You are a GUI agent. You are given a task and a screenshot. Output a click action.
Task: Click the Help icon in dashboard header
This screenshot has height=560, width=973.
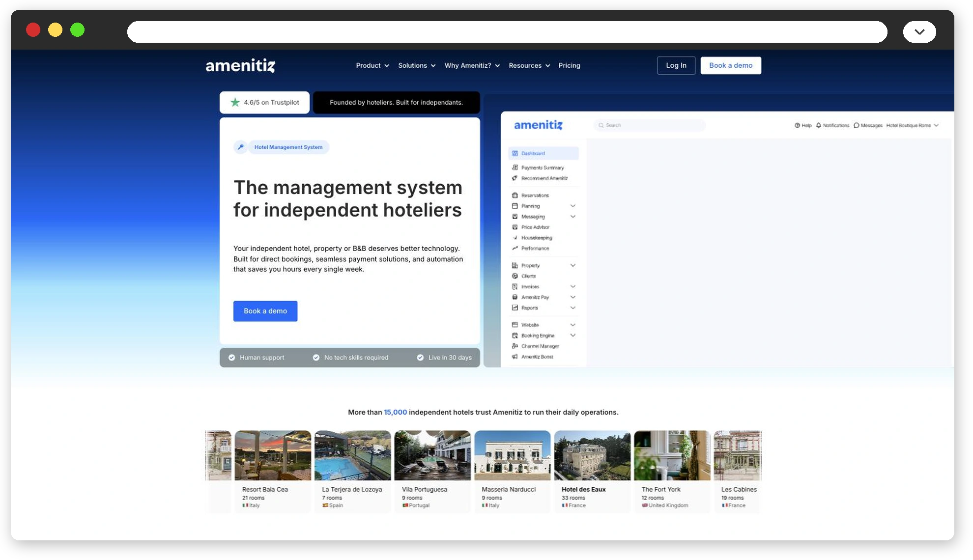coord(797,125)
